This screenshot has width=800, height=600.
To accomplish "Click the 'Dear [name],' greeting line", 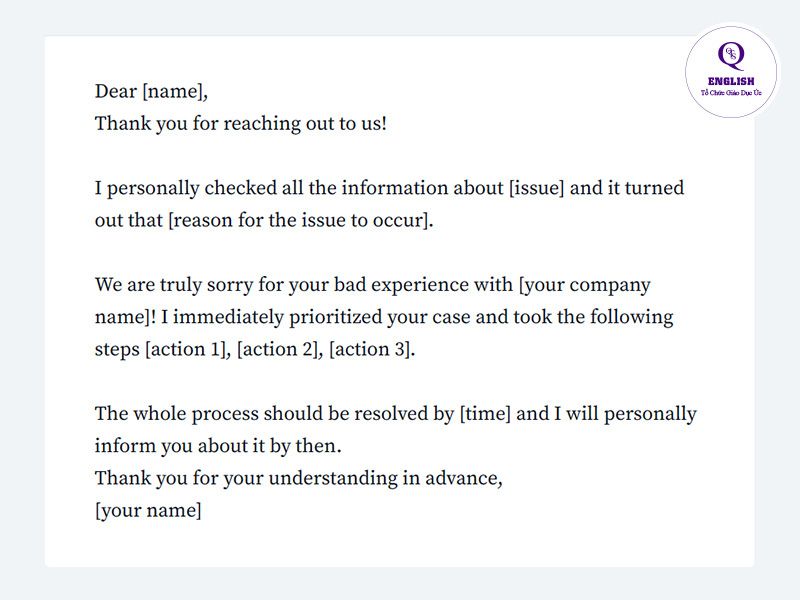I will click(151, 91).
